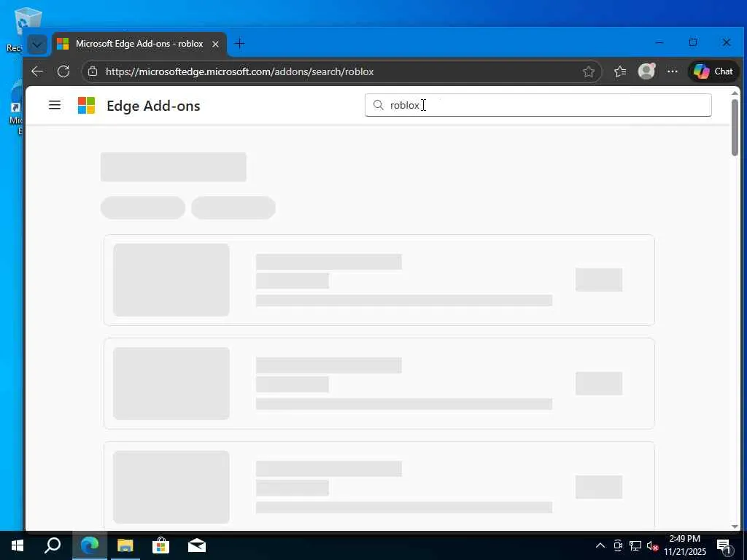747x560 pixels.
Task: Click the address bar URL
Action: (x=239, y=71)
